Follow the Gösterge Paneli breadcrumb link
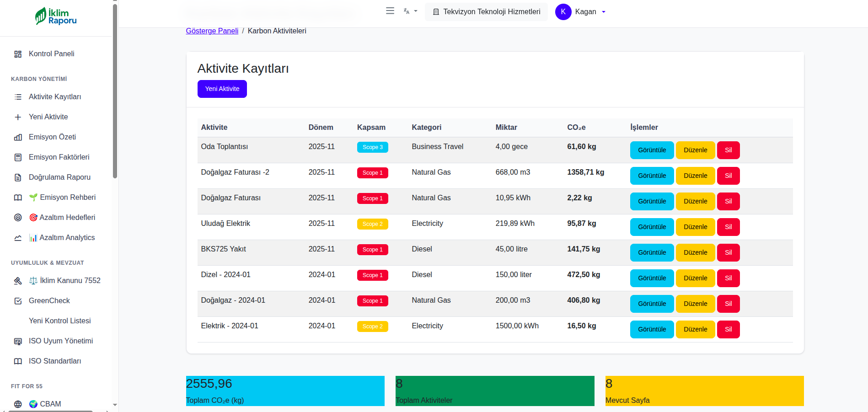The width and height of the screenshot is (868, 412). pyautogui.click(x=212, y=31)
